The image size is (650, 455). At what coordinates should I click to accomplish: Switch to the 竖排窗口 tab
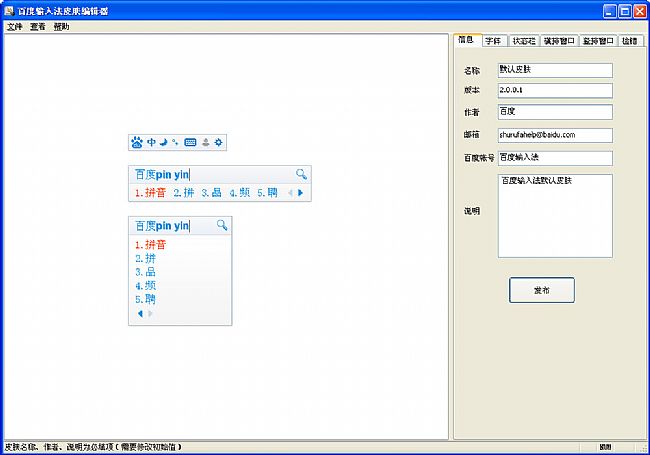tap(598, 41)
